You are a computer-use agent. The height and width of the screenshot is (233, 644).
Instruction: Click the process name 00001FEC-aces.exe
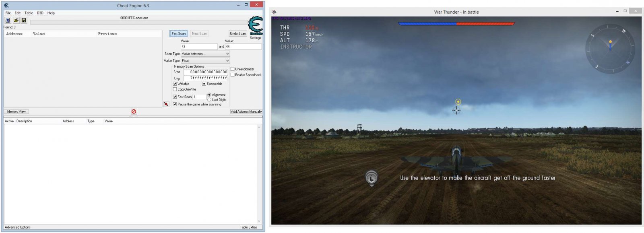click(134, 18)
